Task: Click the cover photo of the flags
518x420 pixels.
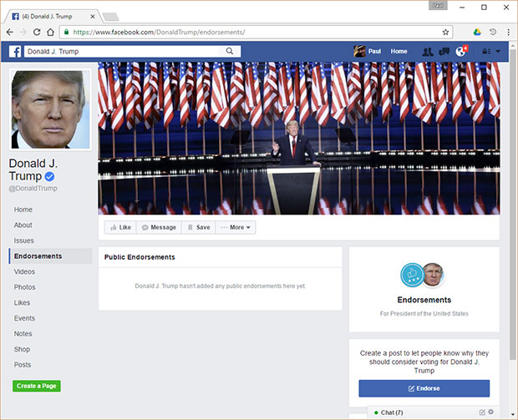Action: point(299,138)
